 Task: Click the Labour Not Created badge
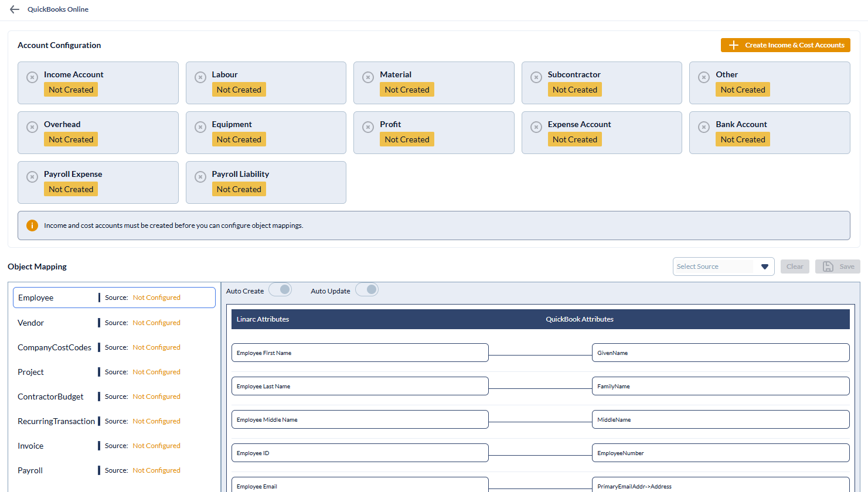click(239, 90)
